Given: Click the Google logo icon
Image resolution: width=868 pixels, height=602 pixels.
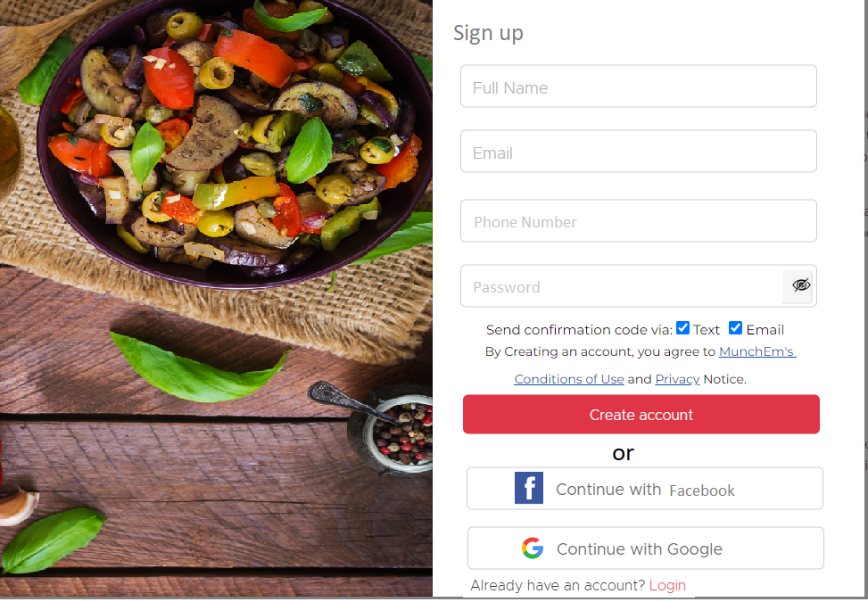Looking at the screenshot, I should tap(533, 548).
